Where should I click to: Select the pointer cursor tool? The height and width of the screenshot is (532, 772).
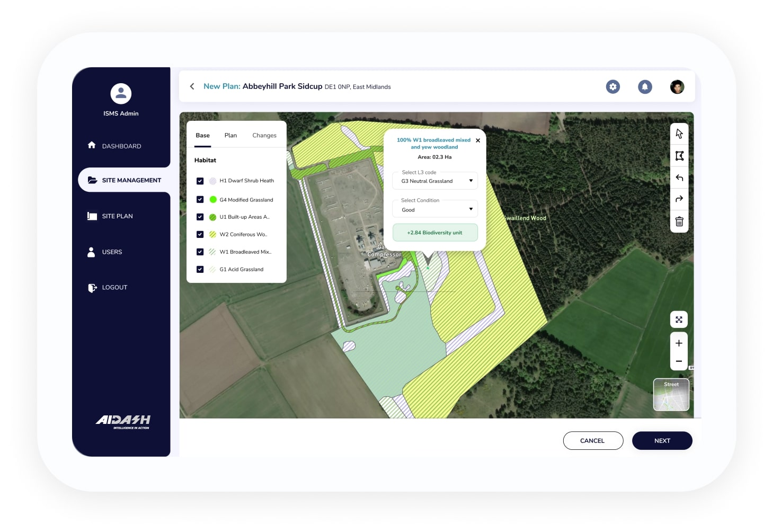click(679, 134)
